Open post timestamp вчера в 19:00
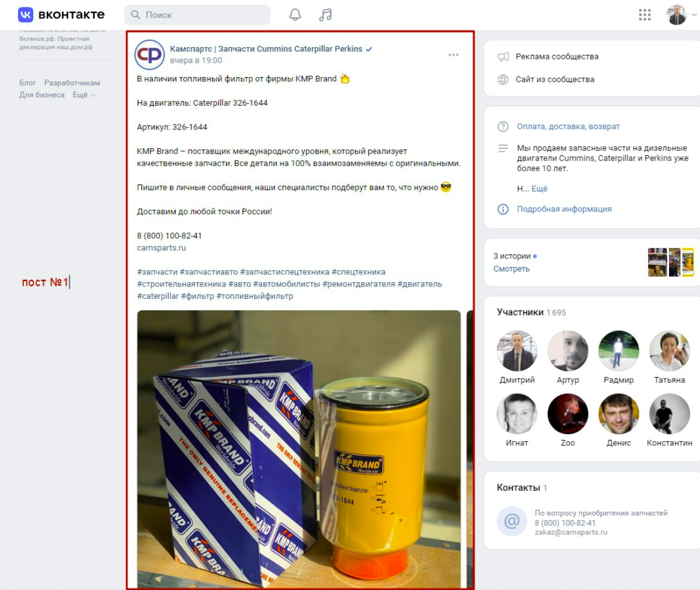 196,60
